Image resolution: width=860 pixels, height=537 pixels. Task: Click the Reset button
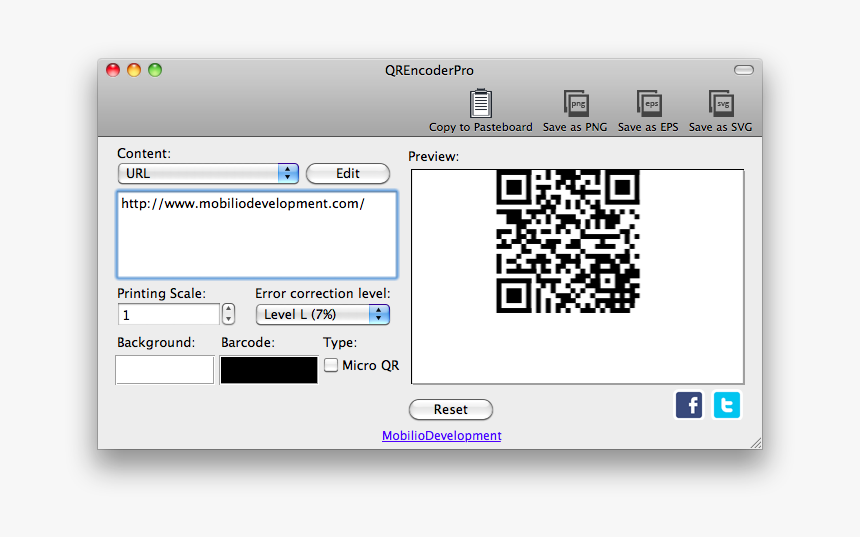[451, 409]
